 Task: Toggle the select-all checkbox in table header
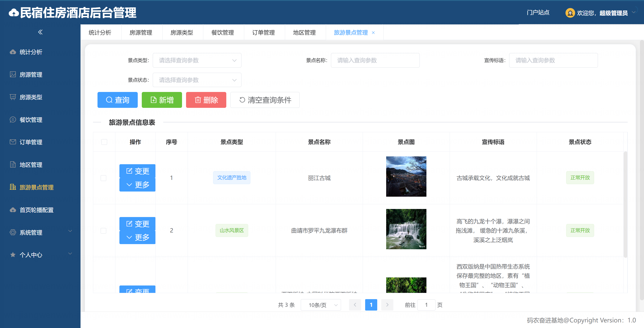104,142
